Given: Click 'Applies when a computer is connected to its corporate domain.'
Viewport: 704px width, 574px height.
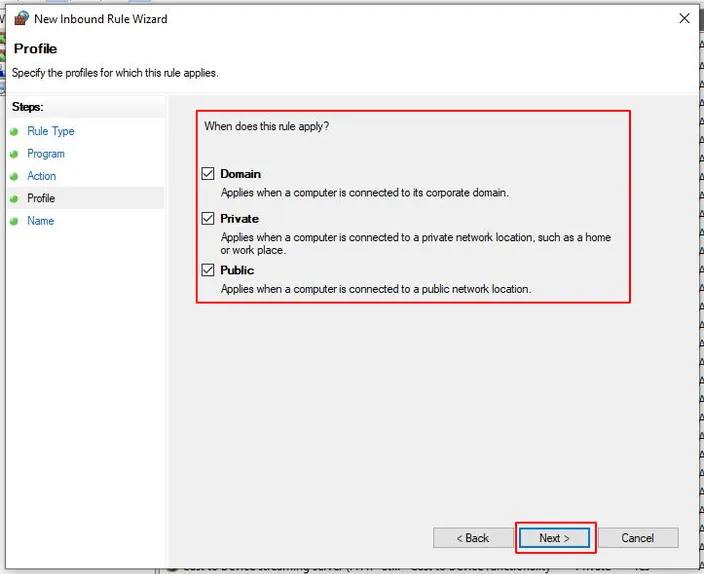Looking at the screenshot, I should (365, 193).
